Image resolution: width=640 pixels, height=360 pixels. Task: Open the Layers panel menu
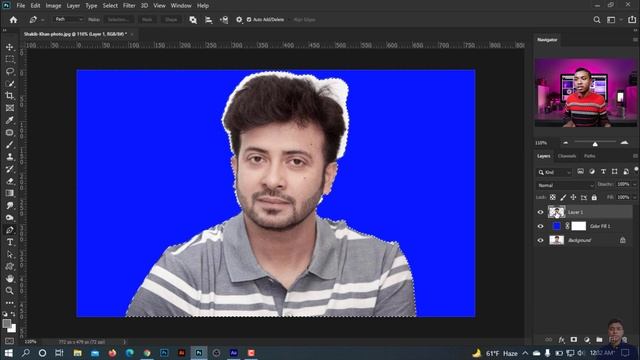[x=635, y=156]
